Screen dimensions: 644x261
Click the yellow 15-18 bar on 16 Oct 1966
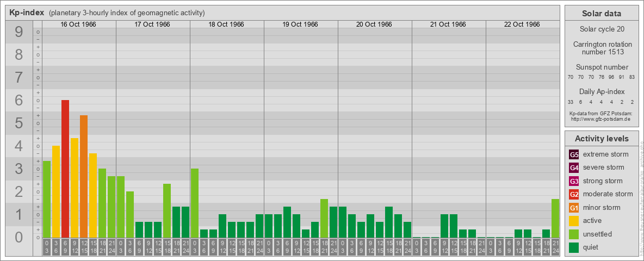[93, 196]
